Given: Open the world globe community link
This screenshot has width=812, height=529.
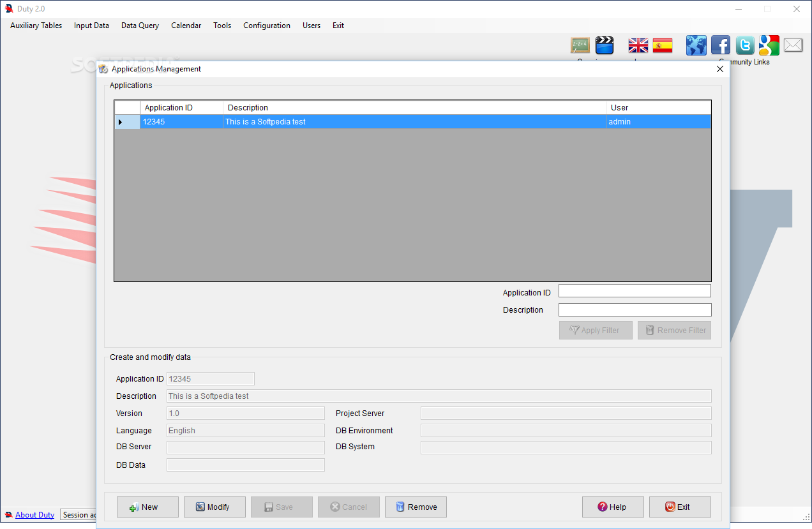Looking at the screenshot, I should (x=696, y=45).
